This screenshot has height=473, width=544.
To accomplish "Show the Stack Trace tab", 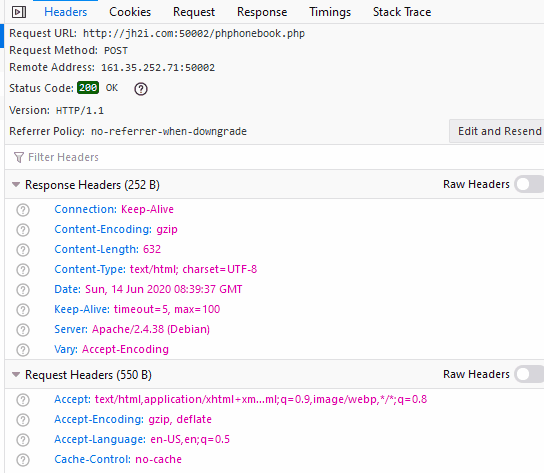I will point(402,12).
